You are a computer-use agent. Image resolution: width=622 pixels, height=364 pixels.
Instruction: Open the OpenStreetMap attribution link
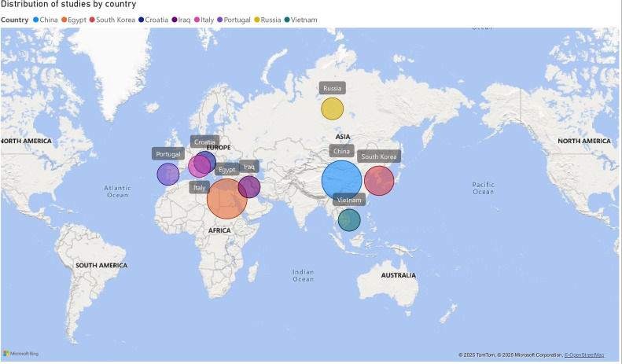[584, 355]
